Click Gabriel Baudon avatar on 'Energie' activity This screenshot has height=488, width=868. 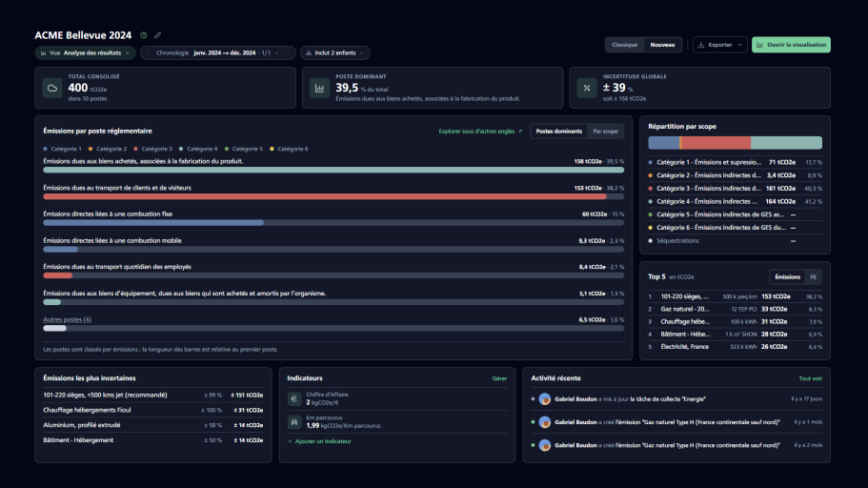pyautogui.click(x=545, y=398)
